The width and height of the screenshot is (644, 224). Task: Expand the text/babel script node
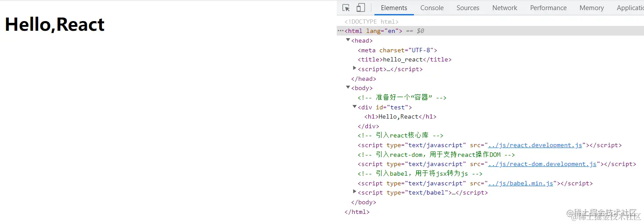click(355, 192)
